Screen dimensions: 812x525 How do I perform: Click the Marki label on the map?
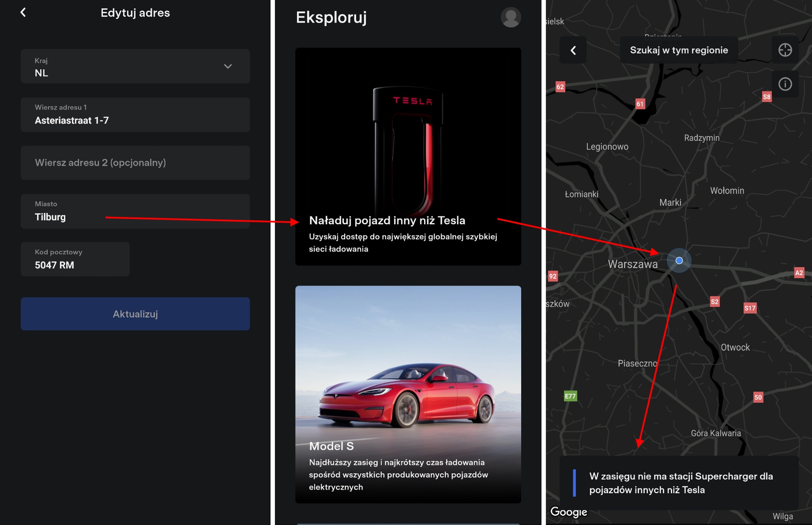(670, 203)
